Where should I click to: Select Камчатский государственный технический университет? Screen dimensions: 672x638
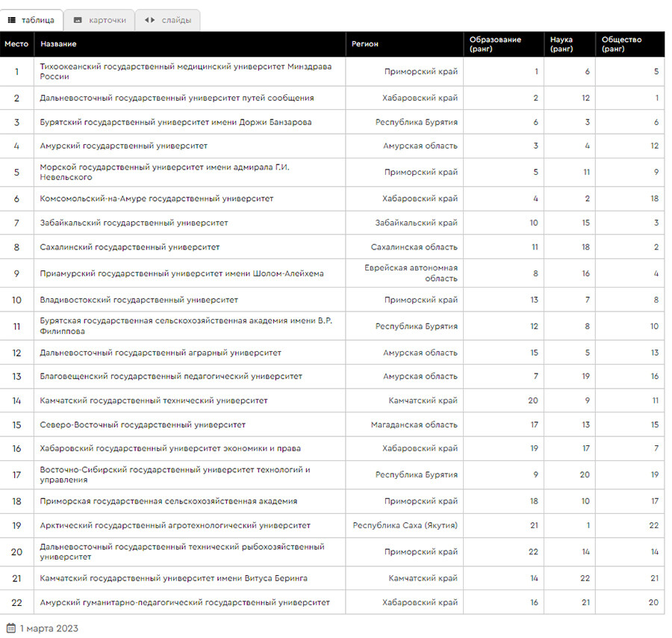153,400
